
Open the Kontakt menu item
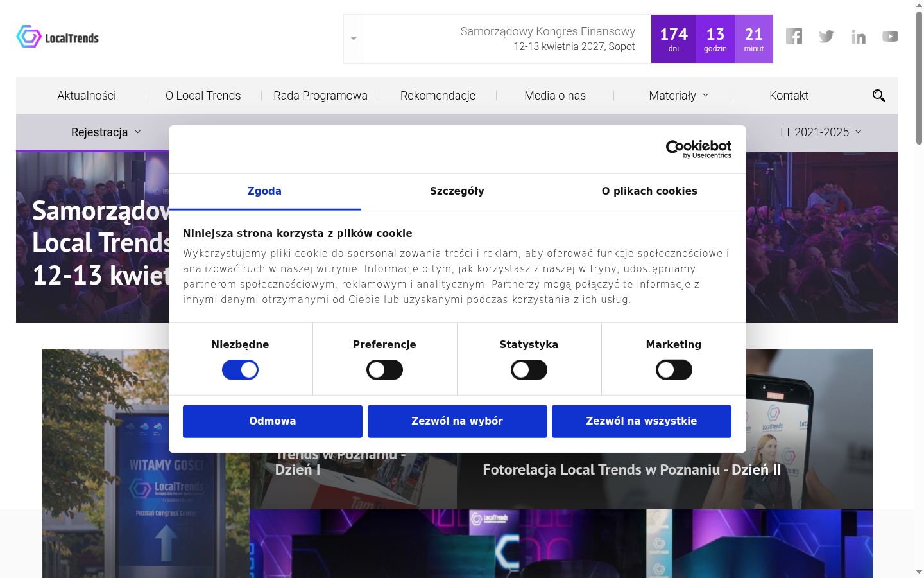click(789, 96)
